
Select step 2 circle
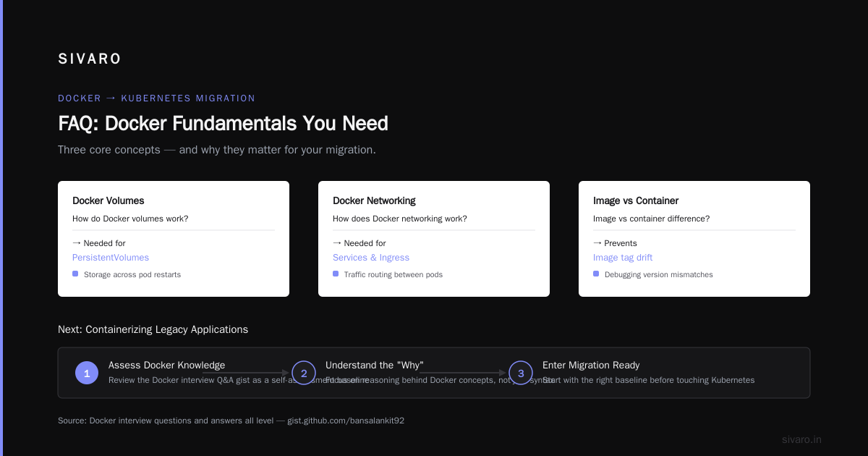click(304, 373)
